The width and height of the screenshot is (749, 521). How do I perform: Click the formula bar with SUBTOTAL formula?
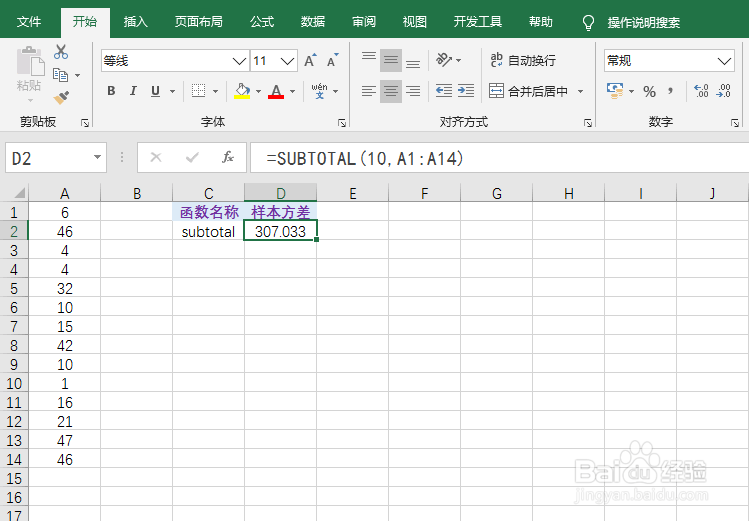(x=499, y=158)
